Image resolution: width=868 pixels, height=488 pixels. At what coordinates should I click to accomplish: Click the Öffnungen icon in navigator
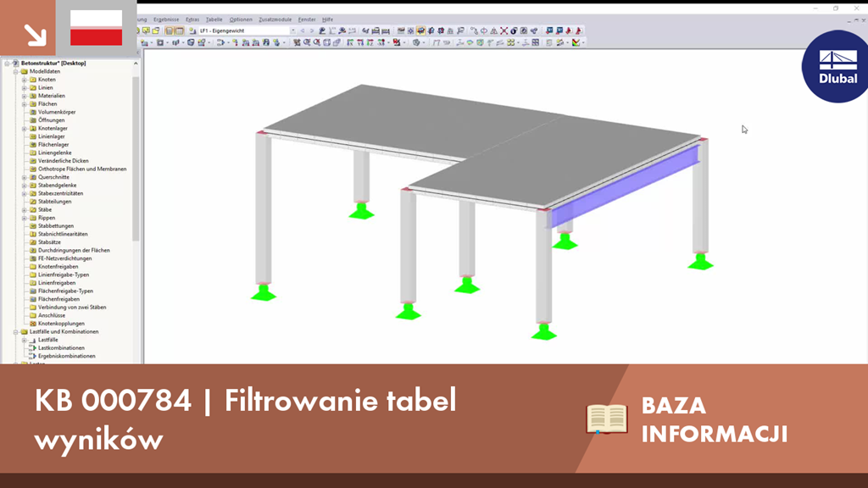click(33, 120)
